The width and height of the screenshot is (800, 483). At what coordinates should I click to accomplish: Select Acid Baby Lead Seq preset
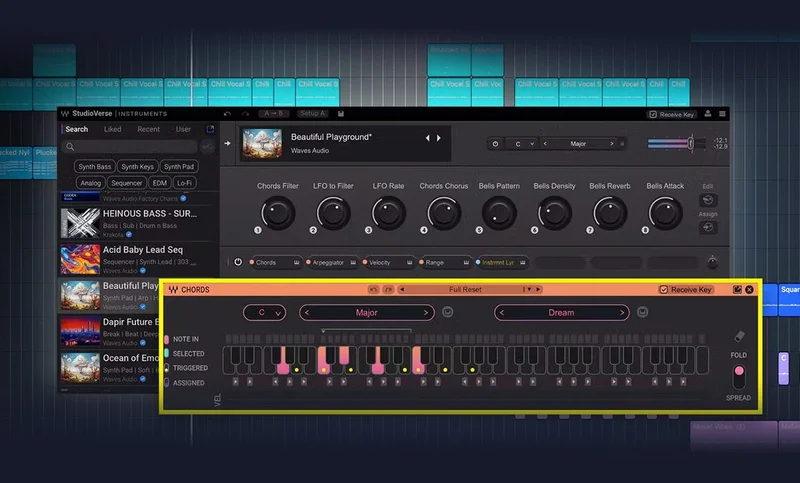tap(136, 259)
